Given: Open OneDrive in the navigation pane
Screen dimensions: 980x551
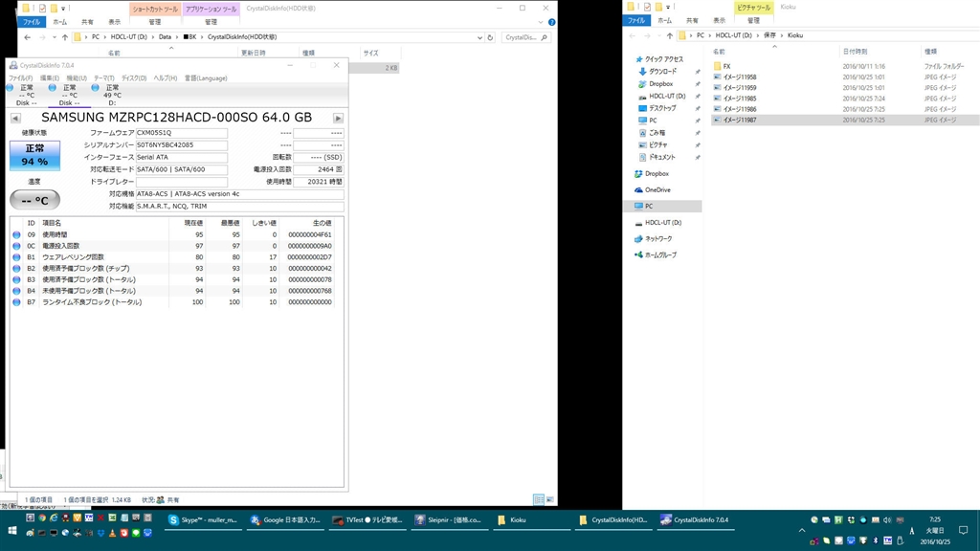Looking at the screenshot, I should pyautogui.click(x=657, y=190).
